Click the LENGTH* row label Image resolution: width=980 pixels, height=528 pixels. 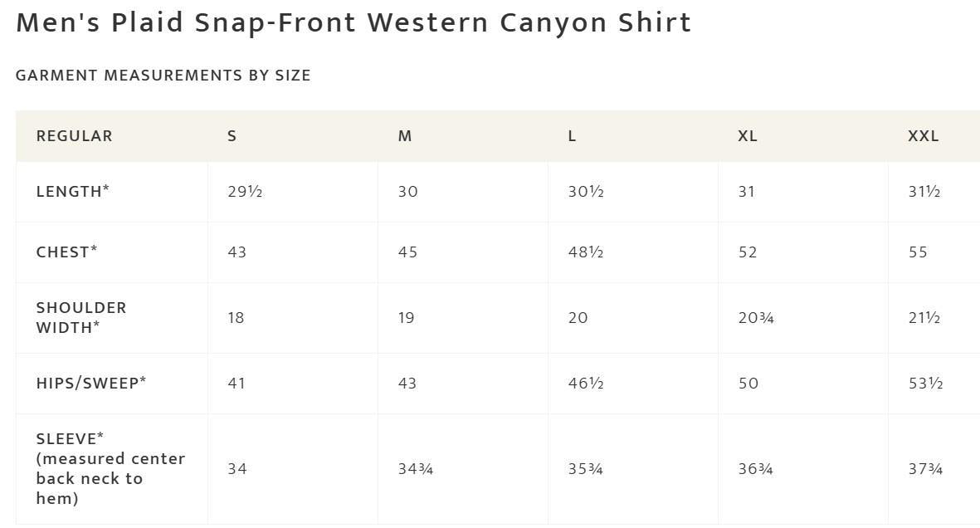coord(73,192)
